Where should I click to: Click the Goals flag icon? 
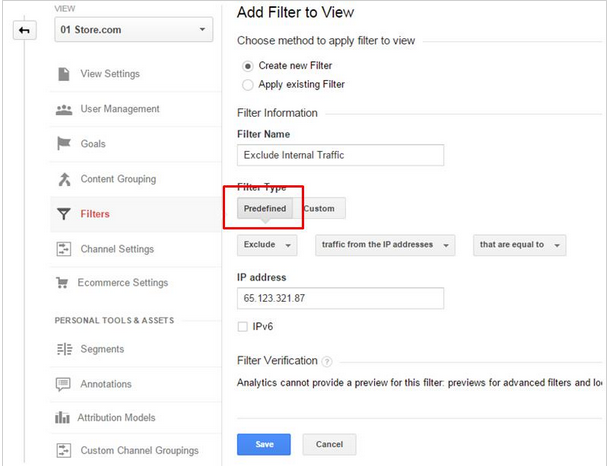(x=64, y=143)
